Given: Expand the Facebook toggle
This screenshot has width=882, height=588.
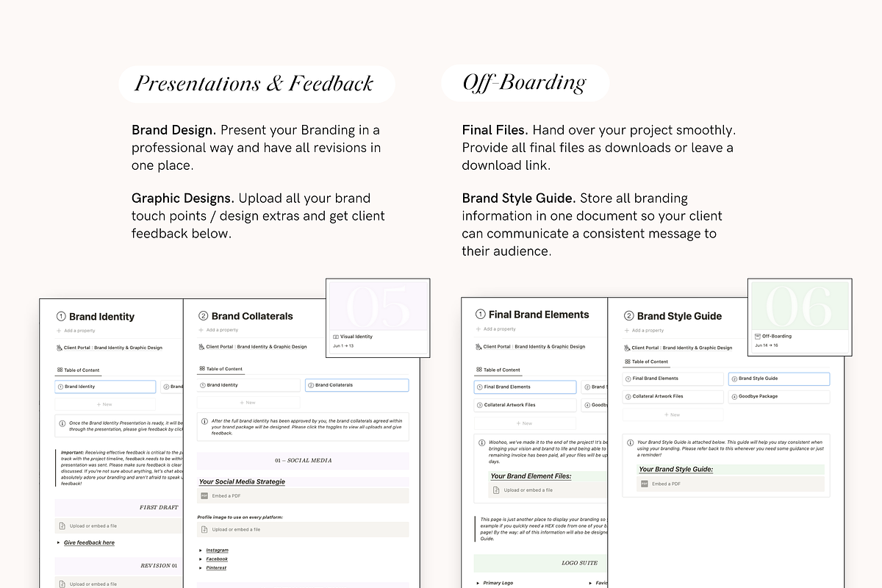Looking at the screenshot, I should [x=200, y=559].
